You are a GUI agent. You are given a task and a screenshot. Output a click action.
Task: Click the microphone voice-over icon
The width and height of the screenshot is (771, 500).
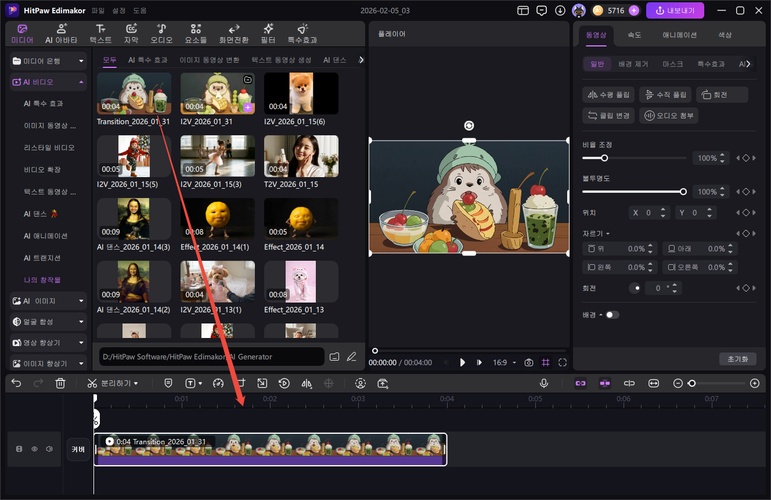click(544, 383)
